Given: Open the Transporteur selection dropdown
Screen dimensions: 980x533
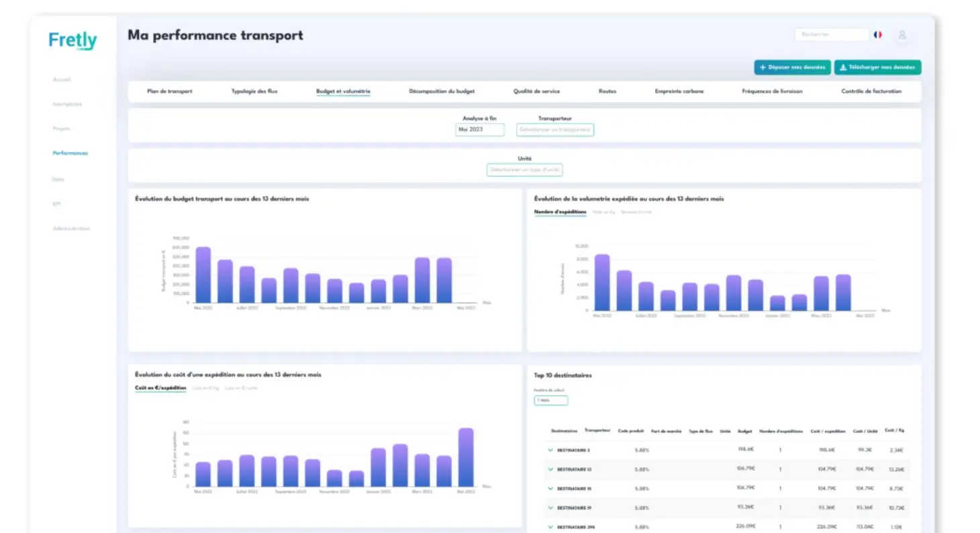Looking at the screenshot, I should (x=555, y=130).
